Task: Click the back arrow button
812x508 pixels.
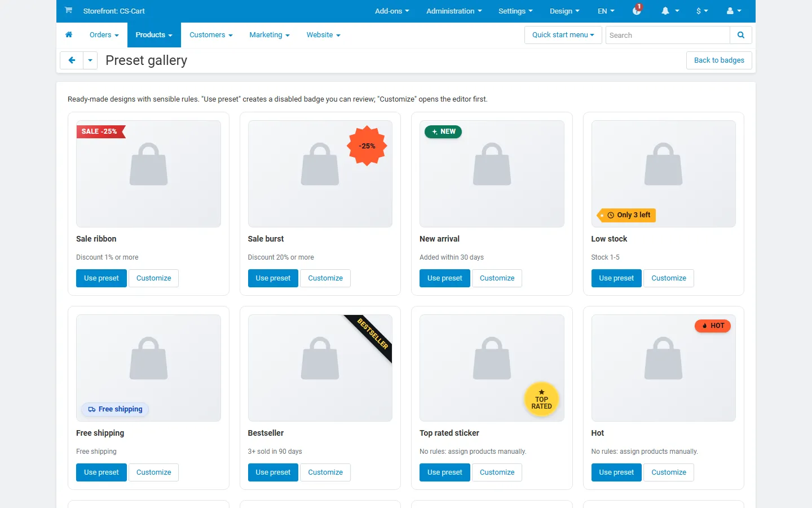Action: click(72, 60)
